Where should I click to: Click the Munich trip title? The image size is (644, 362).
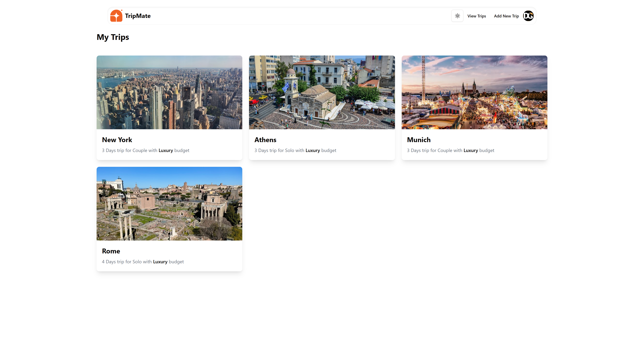point(419,140)
